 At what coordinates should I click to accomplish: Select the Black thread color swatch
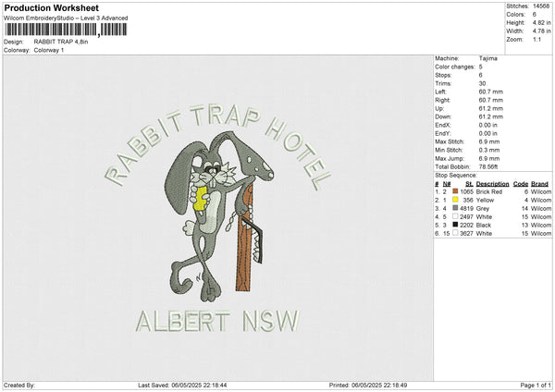tap(455, 225)
